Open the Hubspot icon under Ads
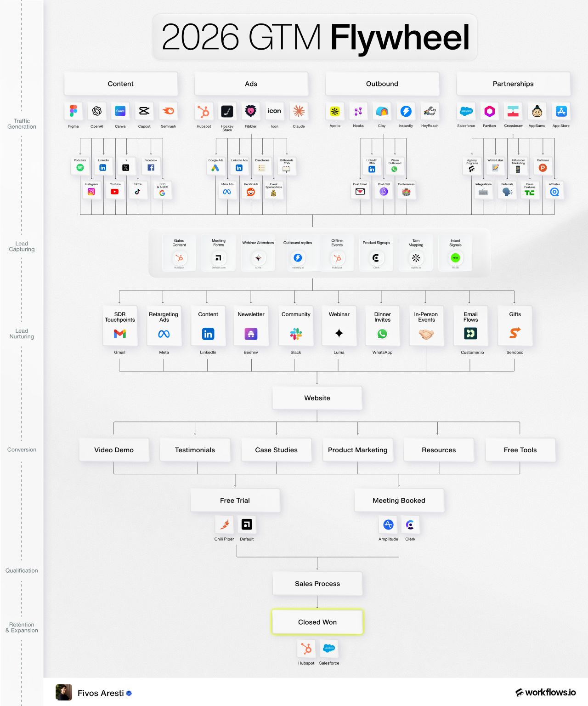The height and width of the screenshot is (706, 588). click(x=204, y=111)
